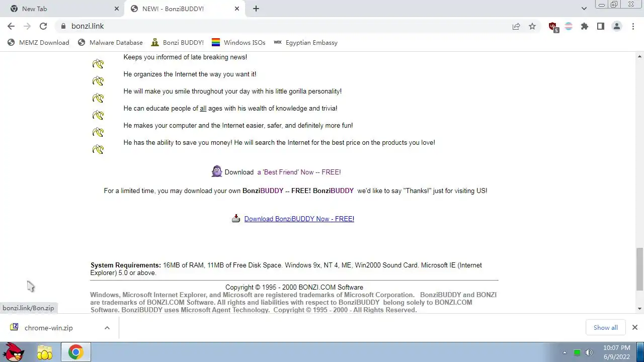Bookmark this page with the star icon
The image size is (644, 362).
(x=532, y=26)
